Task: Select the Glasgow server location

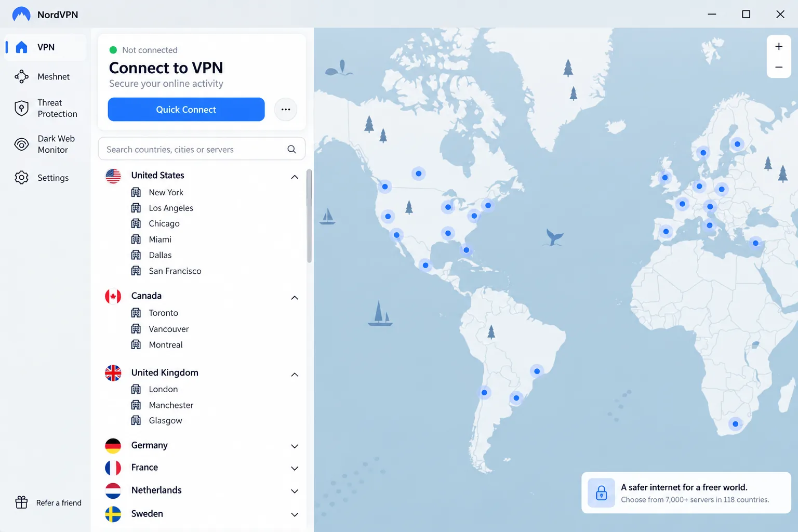Action: [x=165, y=420]
